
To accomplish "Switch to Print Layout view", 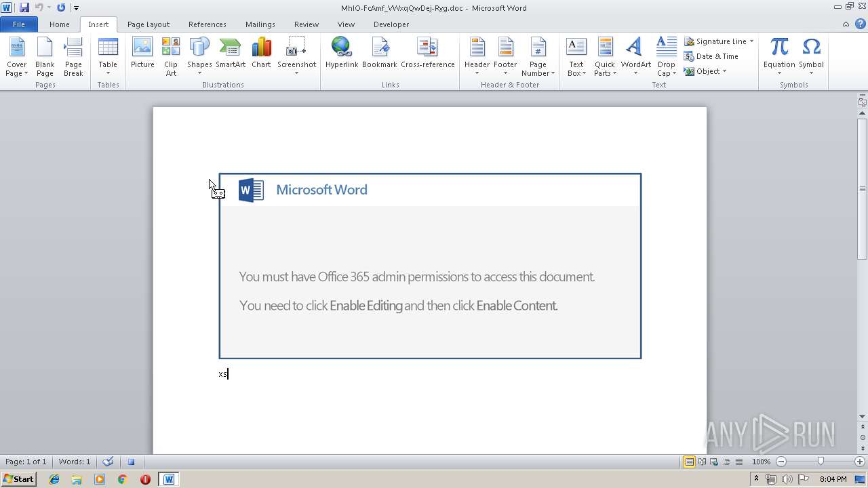I will pos(689,462).
